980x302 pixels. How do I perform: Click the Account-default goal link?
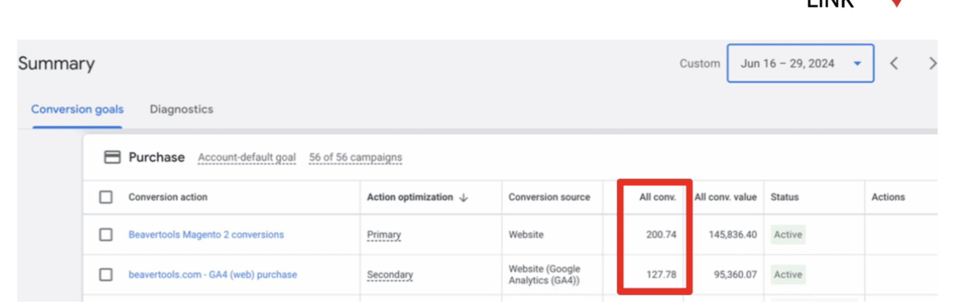point(247,158)
